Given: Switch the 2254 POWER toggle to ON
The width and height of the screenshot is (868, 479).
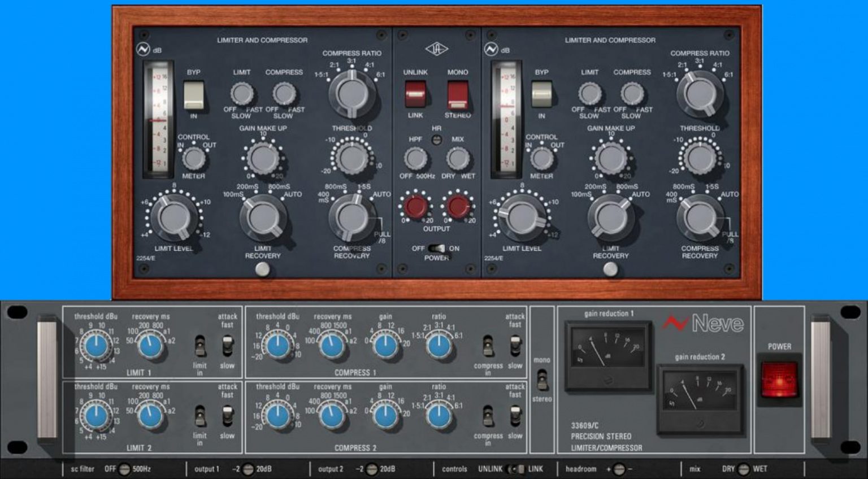Looking at the screenshot, I should (x=437, y=248).
